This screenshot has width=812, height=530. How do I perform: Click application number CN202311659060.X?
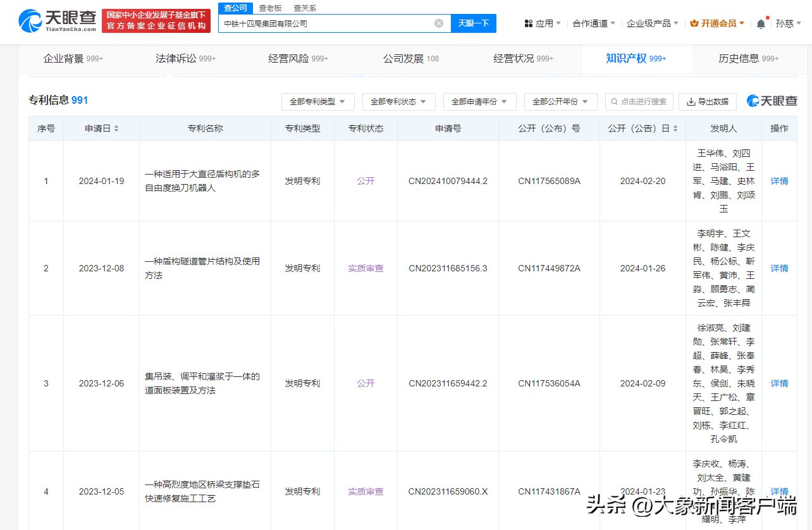[448, 491]
